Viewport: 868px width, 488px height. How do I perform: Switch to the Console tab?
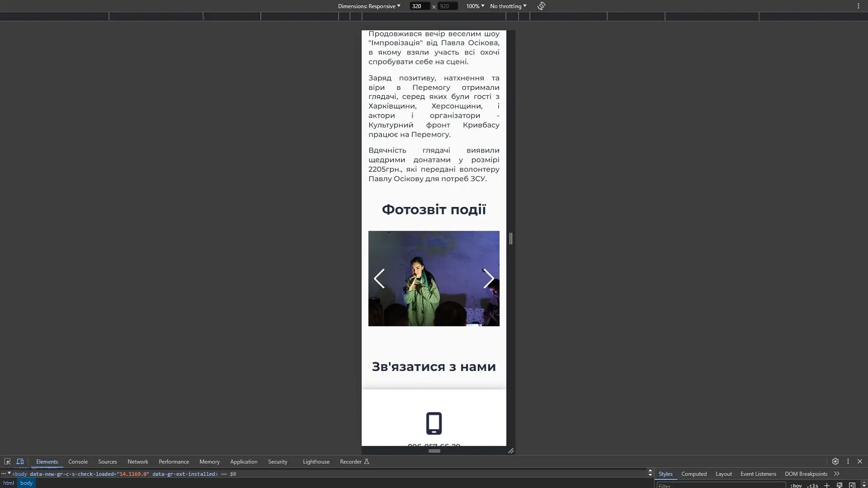point(78,462)
